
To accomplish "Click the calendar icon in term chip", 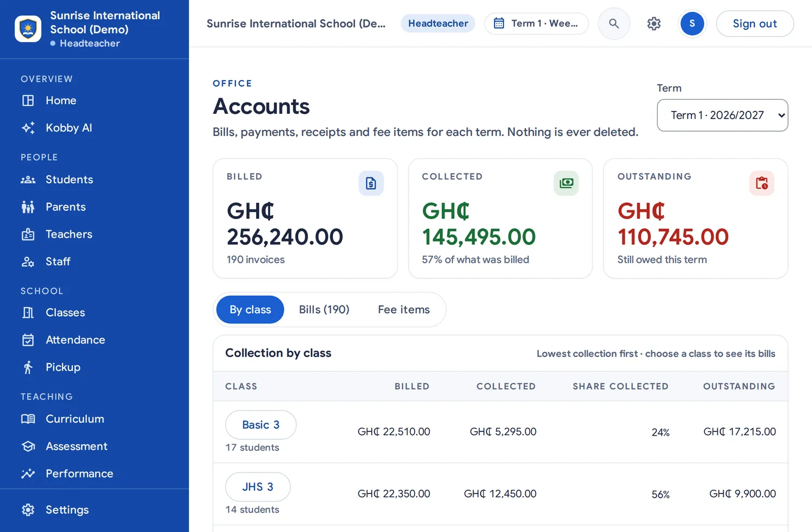I will 499,23.
